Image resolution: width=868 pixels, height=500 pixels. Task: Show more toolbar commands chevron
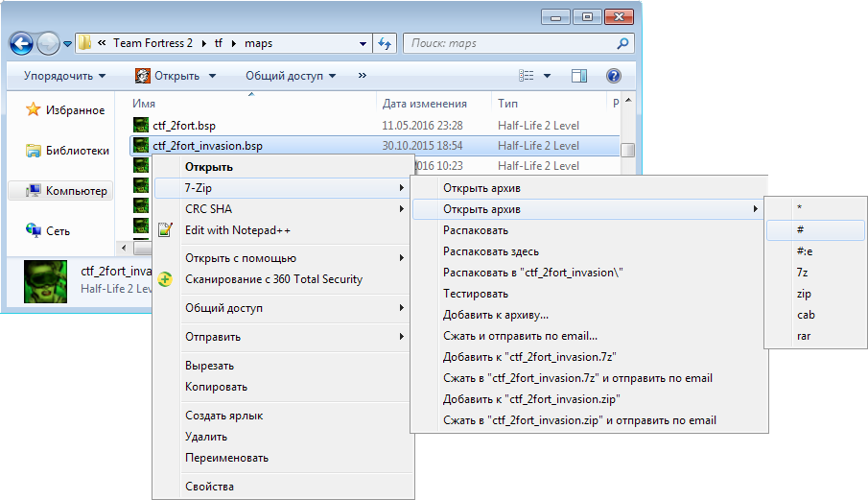click(x=362, y=75)
